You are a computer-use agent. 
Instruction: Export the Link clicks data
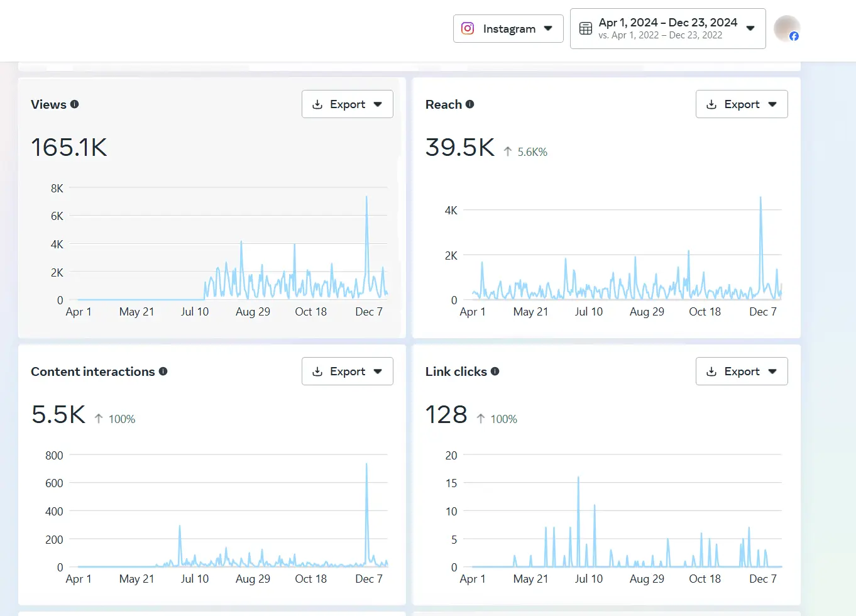click(x=742, y=371)
